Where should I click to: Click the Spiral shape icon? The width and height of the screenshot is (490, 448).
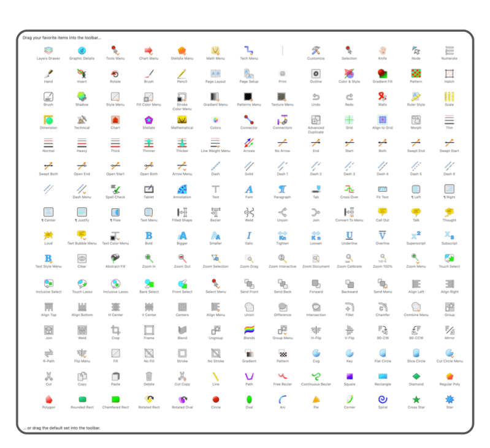pyautogui.click(x=383, y=400)
